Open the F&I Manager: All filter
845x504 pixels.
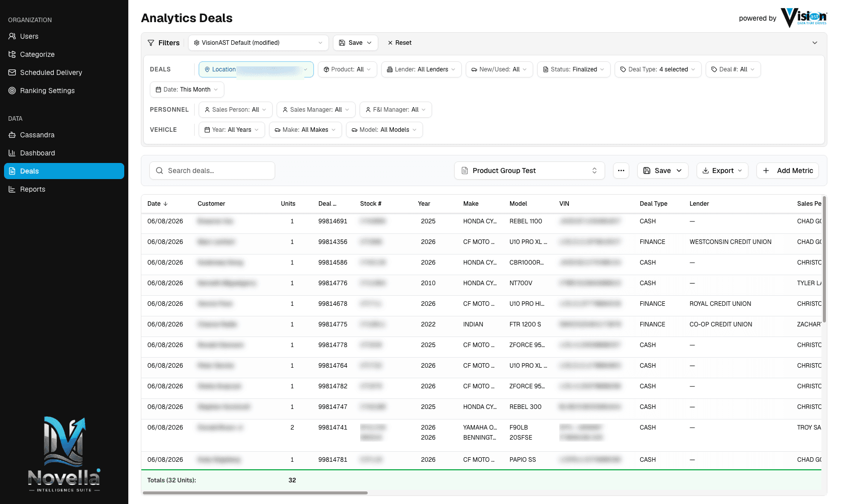click(x=395, y=110)
